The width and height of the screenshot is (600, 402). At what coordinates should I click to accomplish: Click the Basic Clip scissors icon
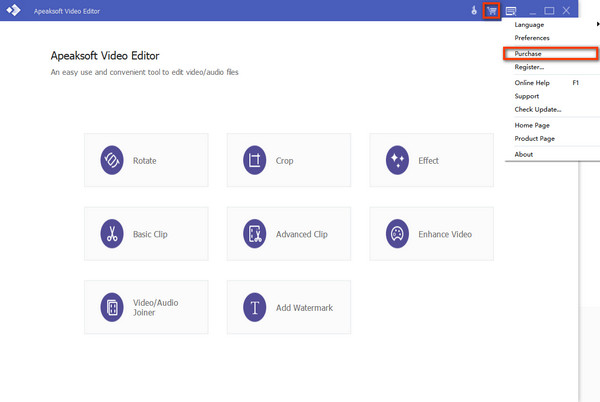112,233
